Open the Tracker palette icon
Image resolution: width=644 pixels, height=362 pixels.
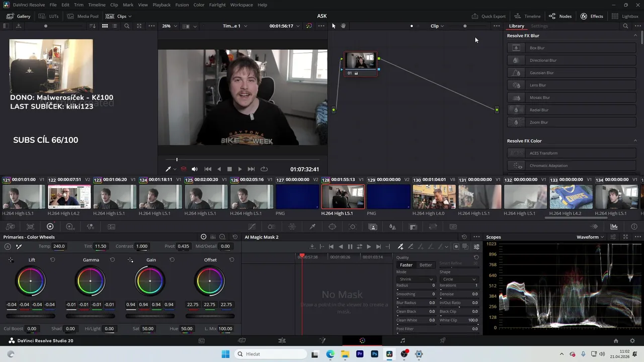click(352, 227)
